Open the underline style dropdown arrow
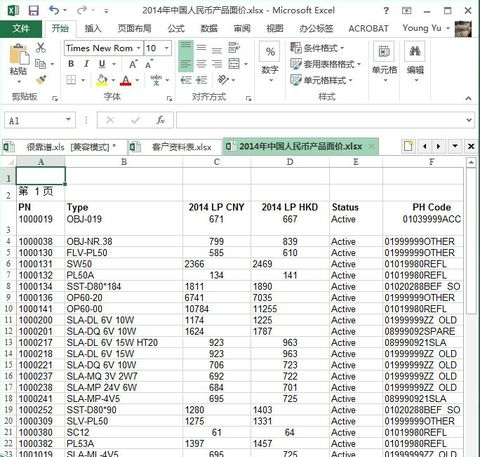Viewport: 480px width, 457px height. tap(114, 64)
